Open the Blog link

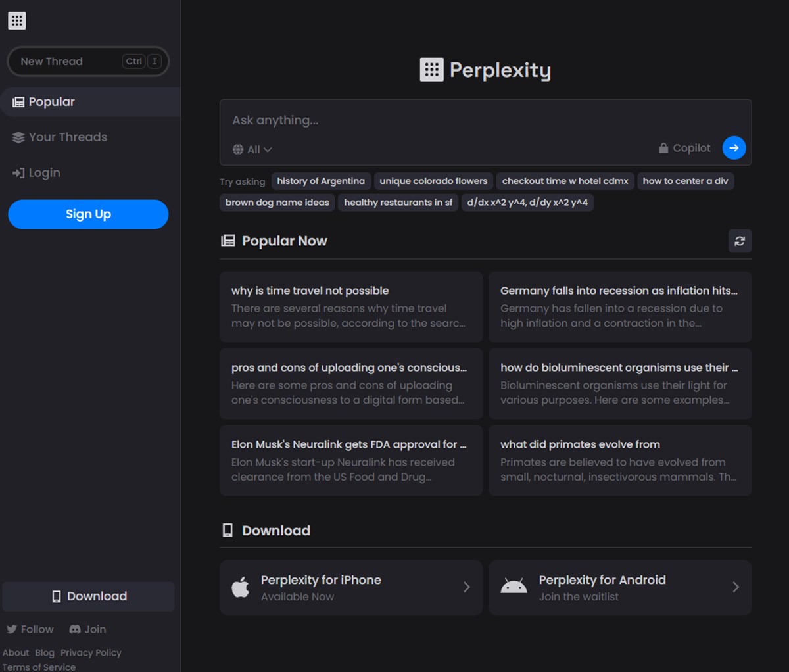point(45,653)
